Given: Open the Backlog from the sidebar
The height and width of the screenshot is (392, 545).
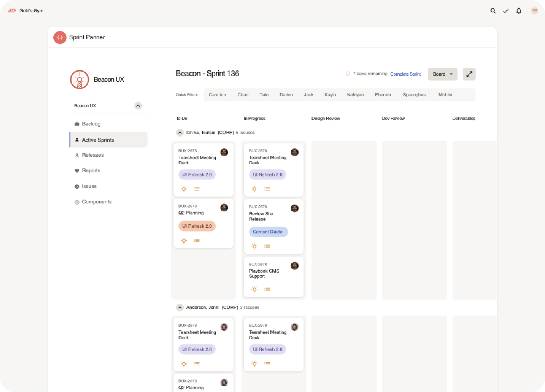Looking at the screenshot, I should 91,124.
